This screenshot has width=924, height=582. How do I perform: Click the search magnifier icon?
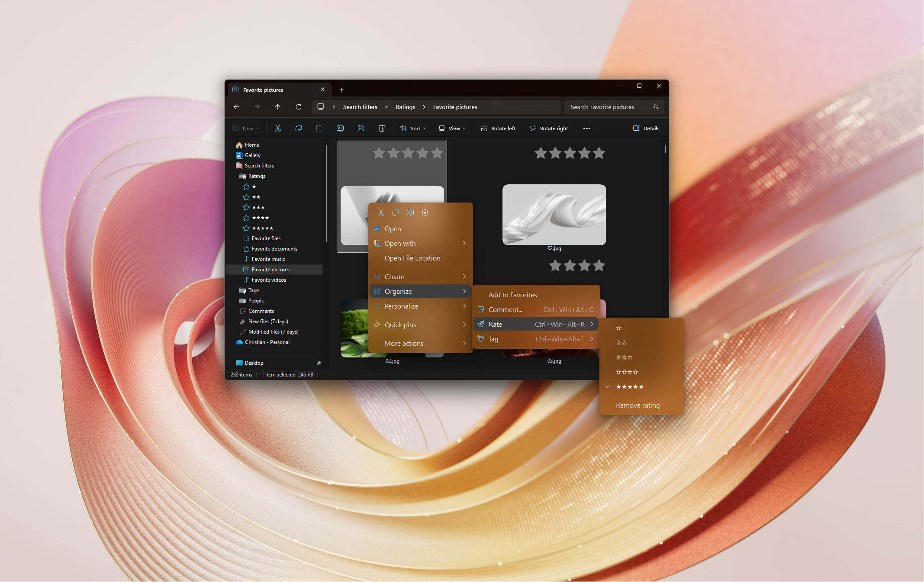(656, 107)
